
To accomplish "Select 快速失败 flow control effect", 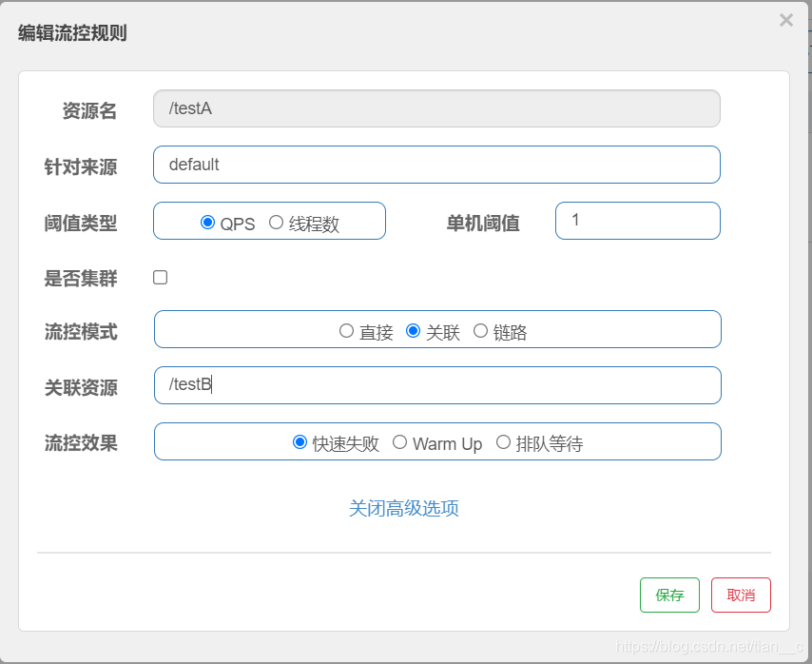I will pos(300,442).
